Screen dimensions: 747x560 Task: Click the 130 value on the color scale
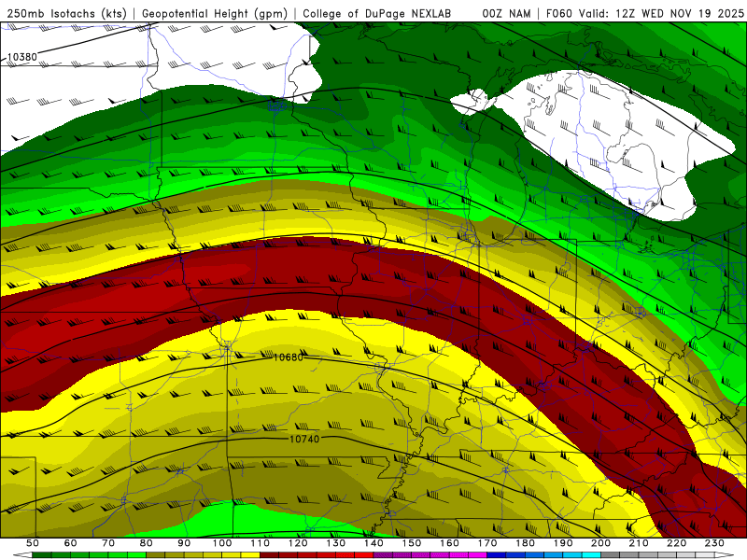point(335,543)
